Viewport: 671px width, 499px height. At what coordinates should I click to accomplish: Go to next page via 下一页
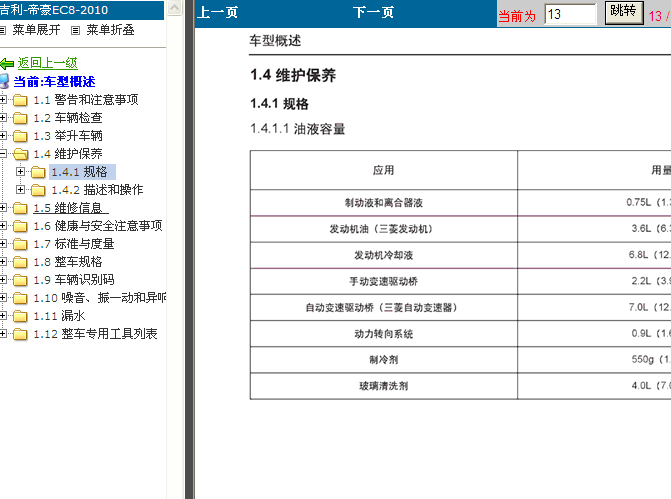(x=373, y=12)
